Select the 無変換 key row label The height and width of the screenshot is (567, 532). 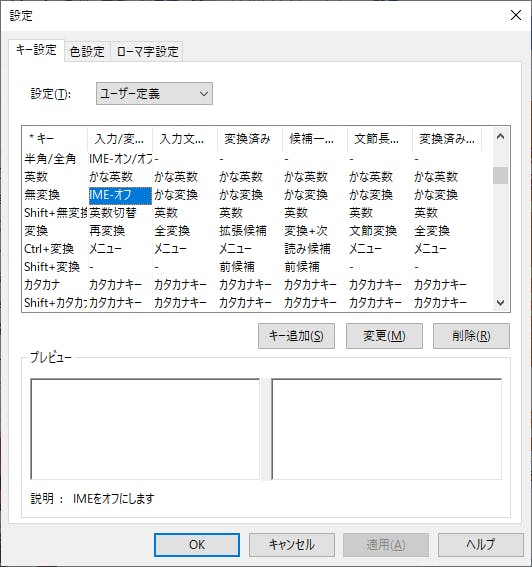[x=42, y=195]
